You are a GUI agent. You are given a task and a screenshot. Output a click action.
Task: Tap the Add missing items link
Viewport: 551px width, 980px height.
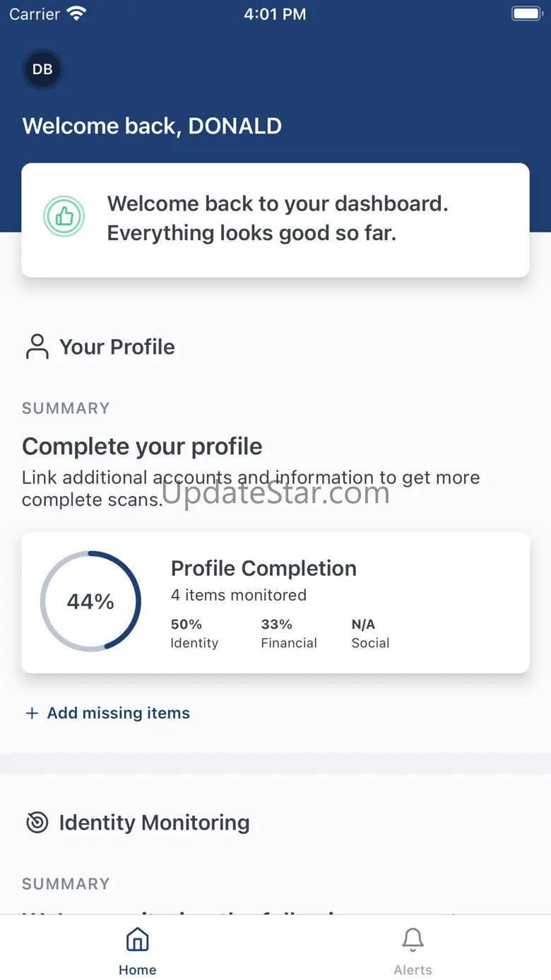pos(118,714)
